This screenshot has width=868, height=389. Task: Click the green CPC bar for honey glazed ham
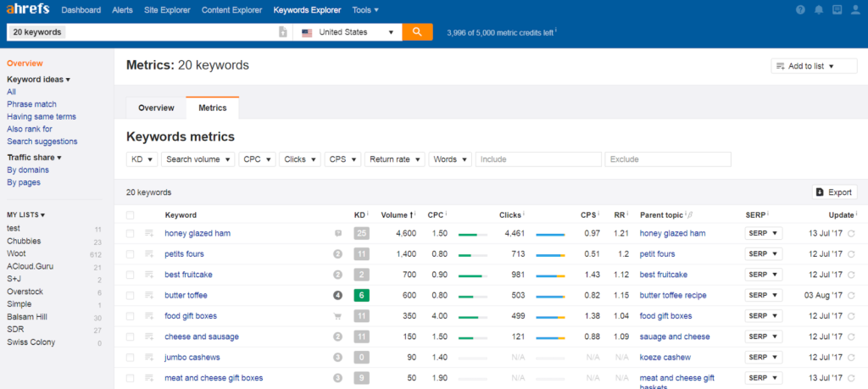473,235
